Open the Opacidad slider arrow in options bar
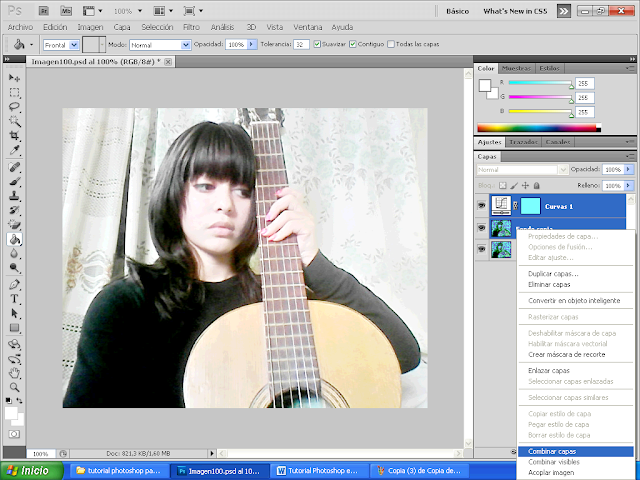Screen dimensions: 640x480 click(x=252, y=44)
